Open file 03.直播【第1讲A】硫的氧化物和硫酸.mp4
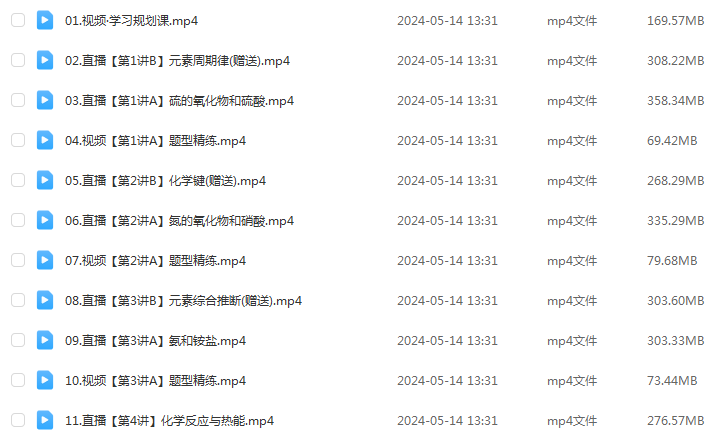Viewport: 723px width, 438px height. coord(179,101)
